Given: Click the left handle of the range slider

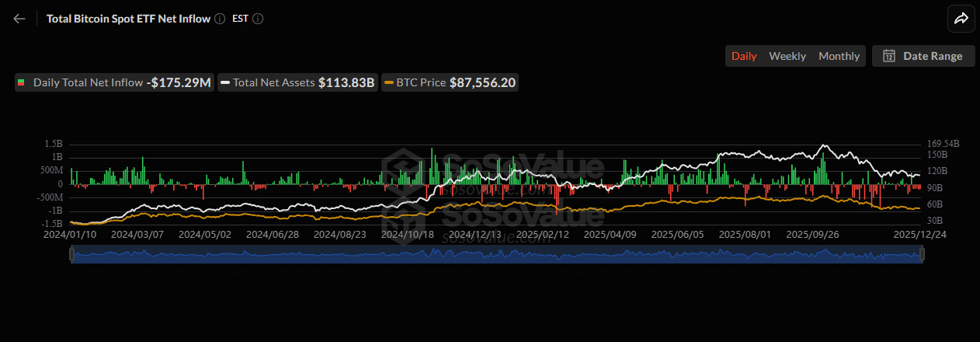Looking at the screenshot, I should [x=71, y=254].
